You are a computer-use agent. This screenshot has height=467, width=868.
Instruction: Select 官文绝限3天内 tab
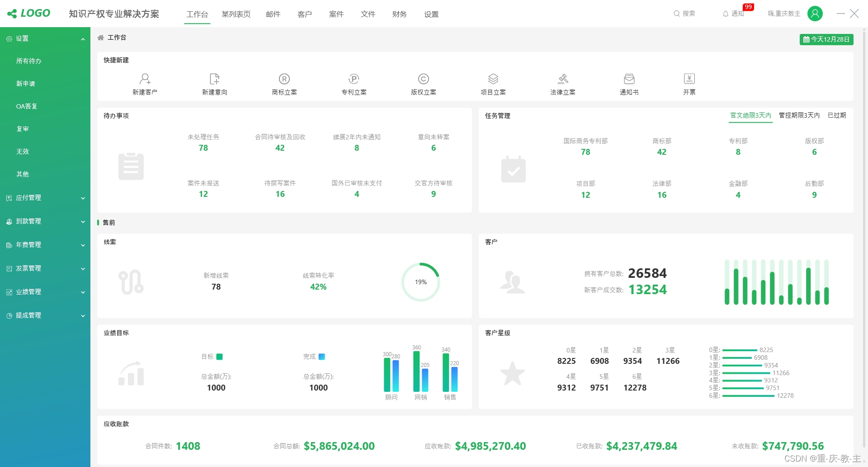click(x=750, y=115)
